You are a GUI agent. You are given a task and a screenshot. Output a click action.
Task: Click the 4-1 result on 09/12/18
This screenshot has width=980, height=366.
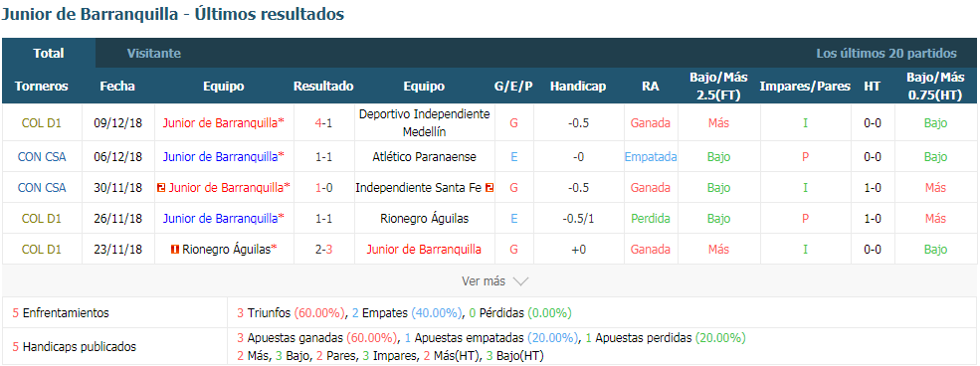[323, 123]
